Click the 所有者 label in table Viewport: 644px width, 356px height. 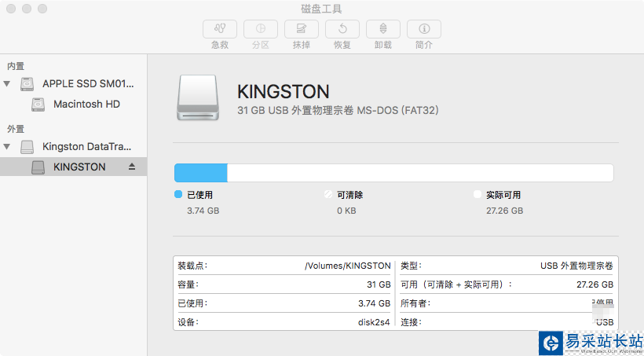(x=415, y=303)
